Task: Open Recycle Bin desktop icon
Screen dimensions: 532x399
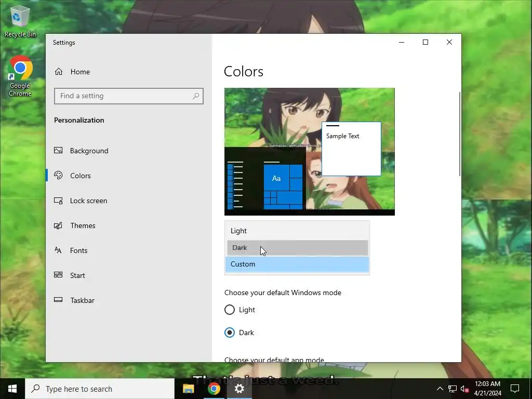Action: [x=20, y=20]
